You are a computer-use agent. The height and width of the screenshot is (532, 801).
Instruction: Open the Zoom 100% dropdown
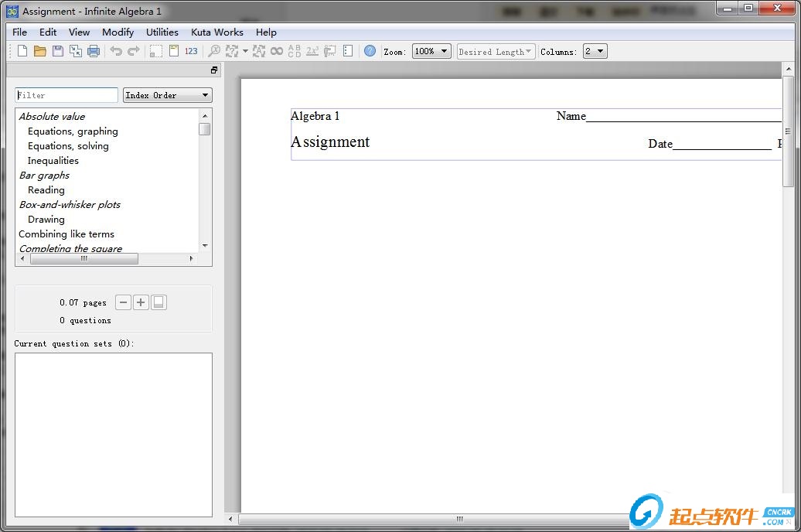click(x=431, y=51)
